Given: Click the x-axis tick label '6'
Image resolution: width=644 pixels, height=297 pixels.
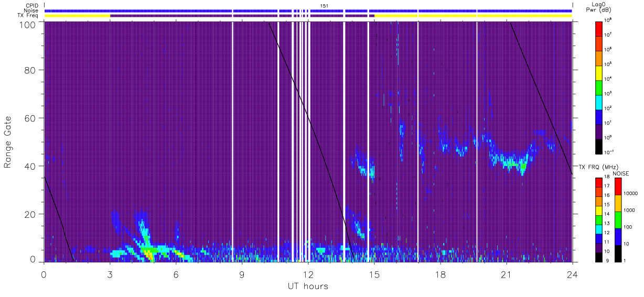Looking at the screenshot, I should pyautogui.click(x=176, y=274).
